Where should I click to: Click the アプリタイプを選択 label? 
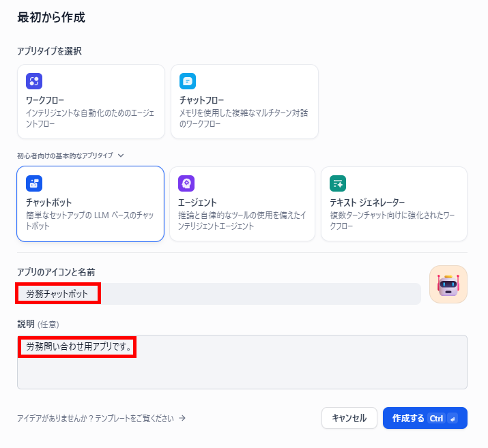[x=49, y=51]
